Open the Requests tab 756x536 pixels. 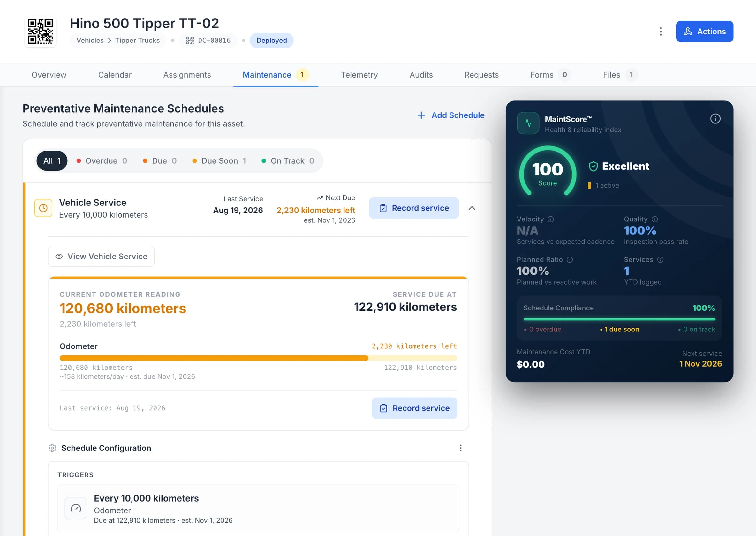click(481, 75)
